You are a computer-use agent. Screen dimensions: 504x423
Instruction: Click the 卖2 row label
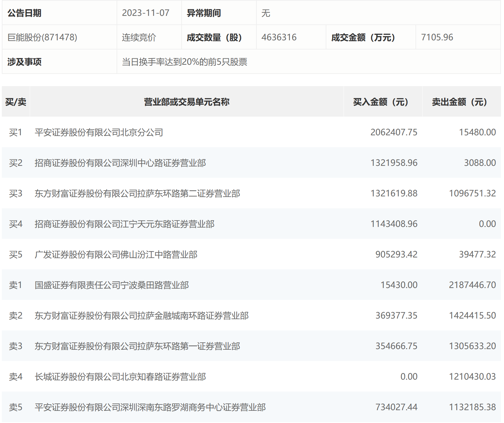point(16,315)
